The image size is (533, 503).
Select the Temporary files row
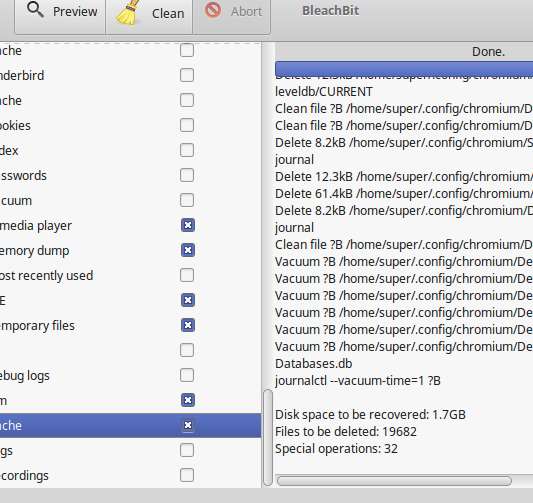click(131, 325)
